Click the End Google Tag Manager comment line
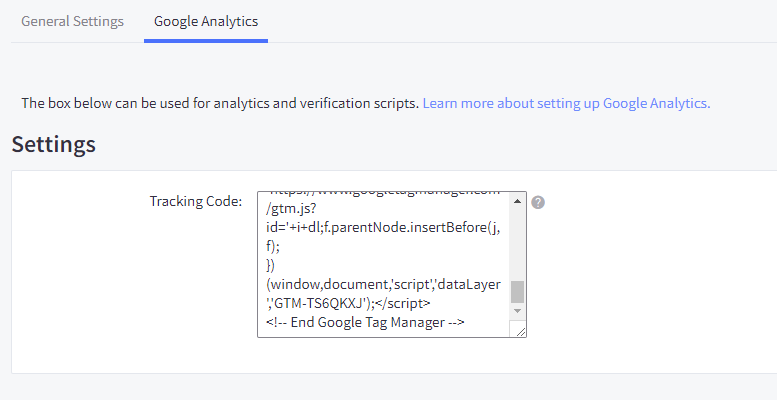 (365, 322)
